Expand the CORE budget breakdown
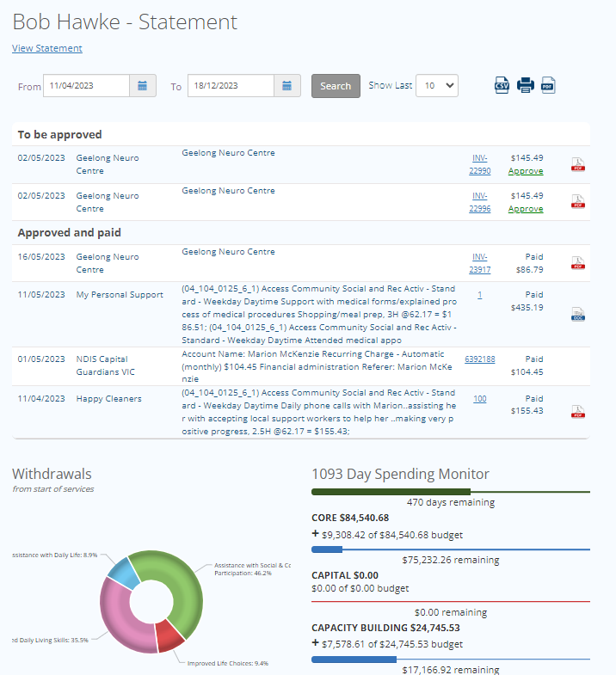 point(316,534)
